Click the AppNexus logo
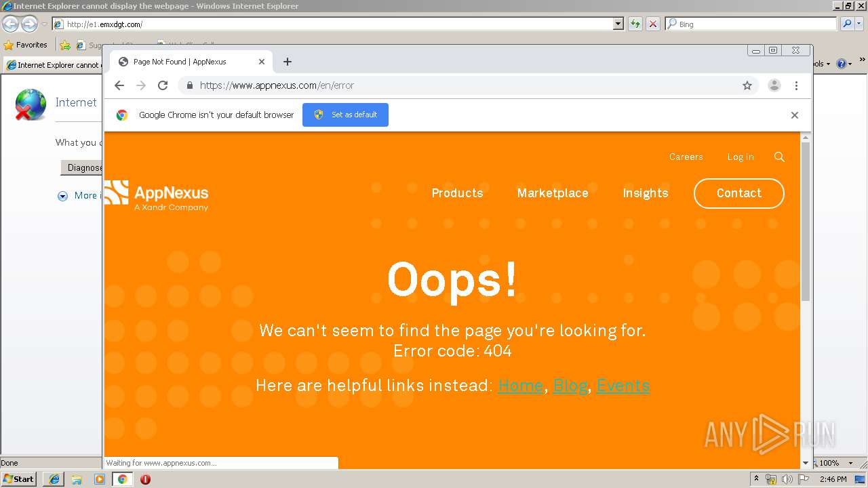Image resolution: width=868 pixels, height=488 pixels. coord(157,195)
